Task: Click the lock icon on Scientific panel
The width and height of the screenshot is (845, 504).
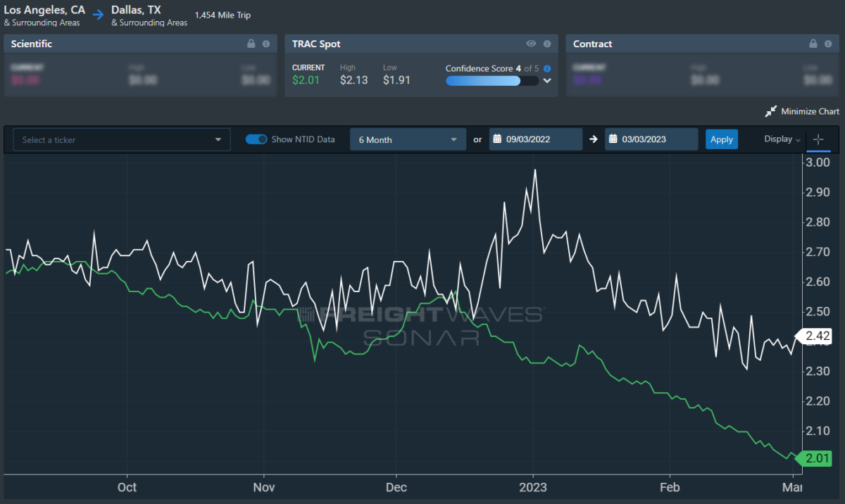Action: 251,44
